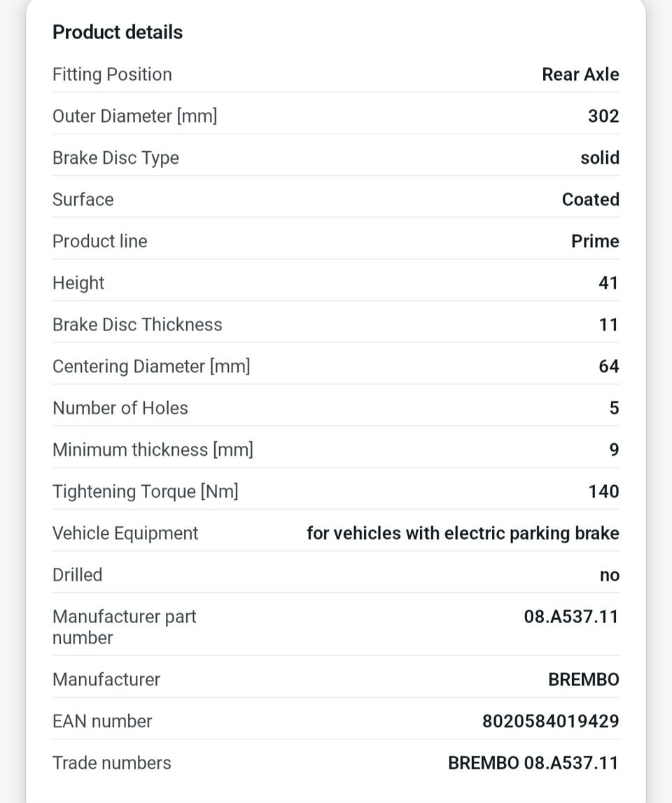The width and height of the screenshot is (672, 803).
Task: Select the EAN number 8020584019429
Action: 551,721
